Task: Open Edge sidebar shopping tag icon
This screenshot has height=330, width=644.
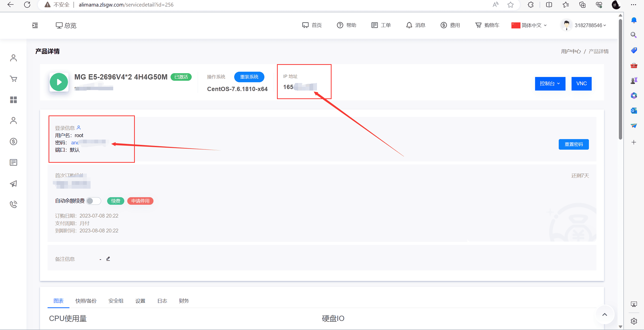Action: [634, 50]
